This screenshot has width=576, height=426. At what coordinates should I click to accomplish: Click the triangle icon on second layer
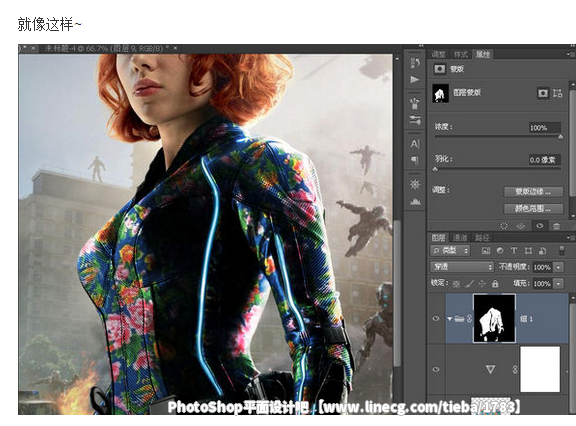[490, 369]
